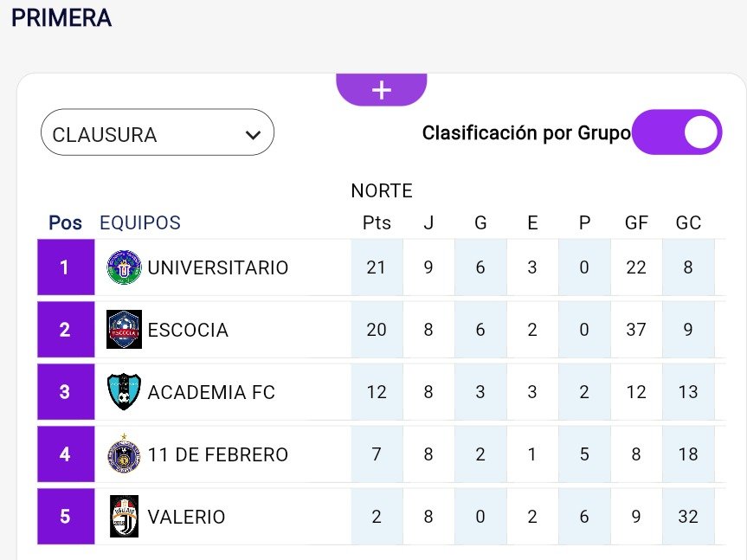Click the EQUIPOS column header

pos(140,222)
